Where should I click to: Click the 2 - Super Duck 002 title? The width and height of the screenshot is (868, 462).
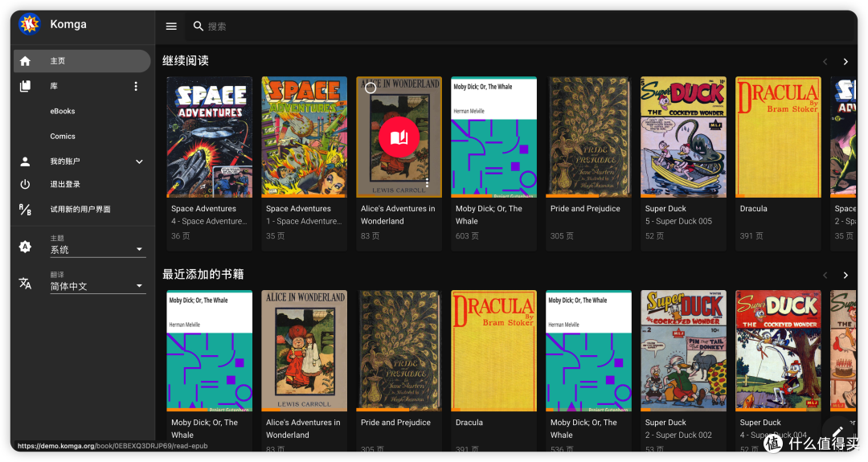(x=678, y=435)
